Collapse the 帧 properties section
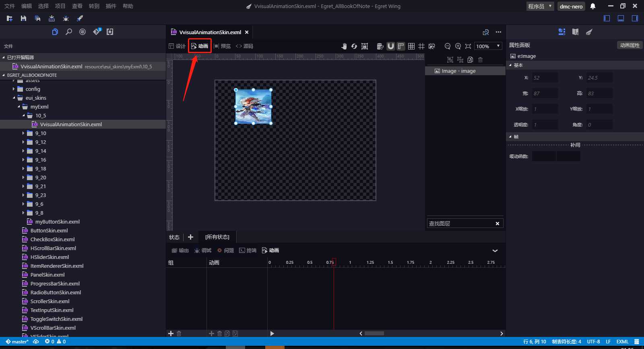644x349 pixels. [510, 137]
